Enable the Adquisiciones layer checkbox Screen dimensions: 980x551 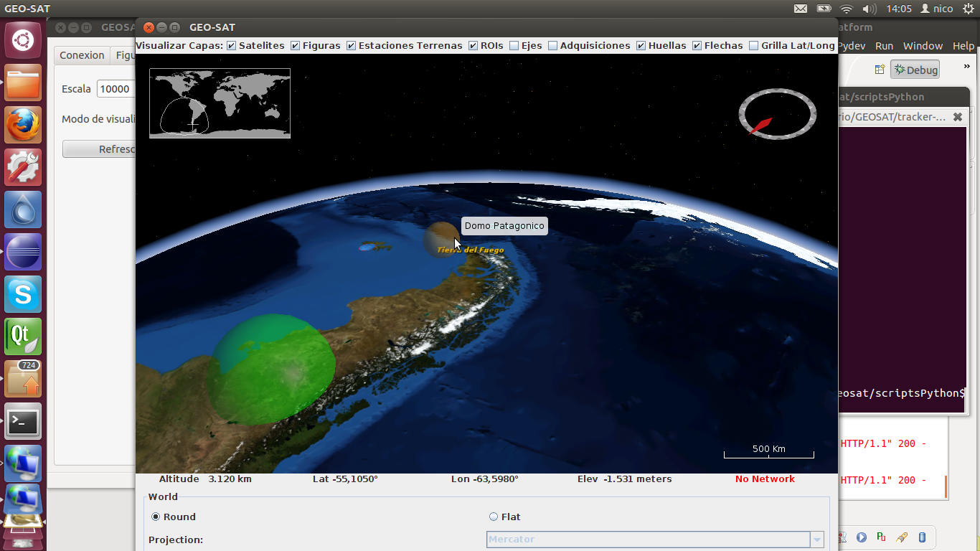pyautogui.click(x=552, y=46)
